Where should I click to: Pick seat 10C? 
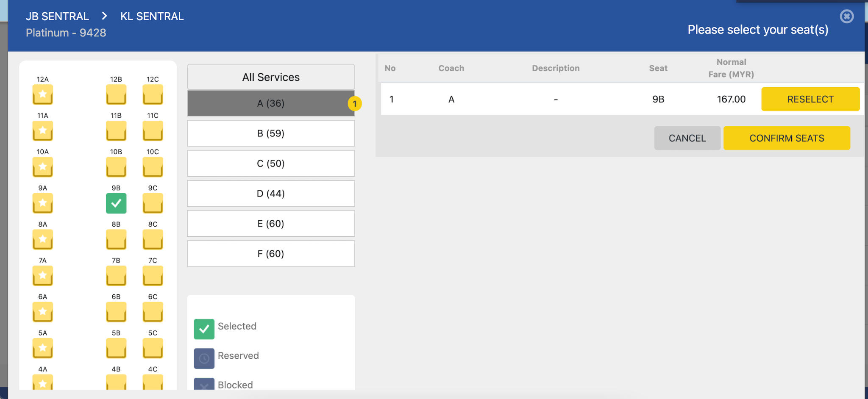pos(153,167)
